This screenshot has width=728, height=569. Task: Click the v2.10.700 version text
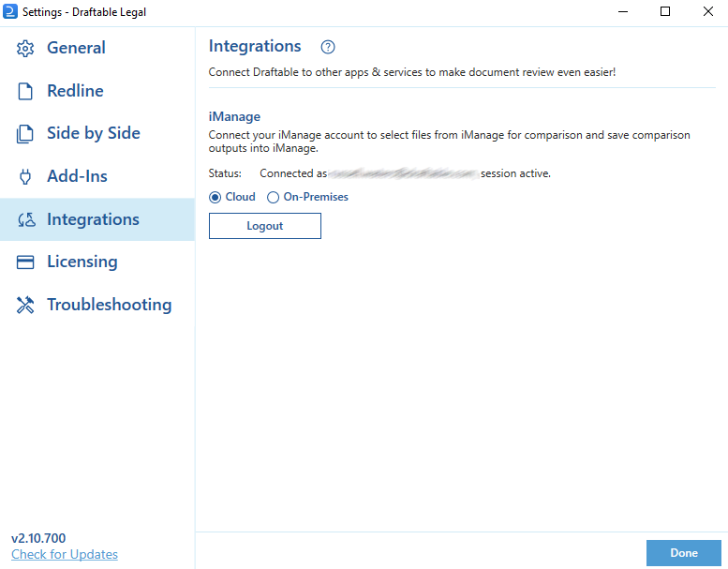[38, 538]
